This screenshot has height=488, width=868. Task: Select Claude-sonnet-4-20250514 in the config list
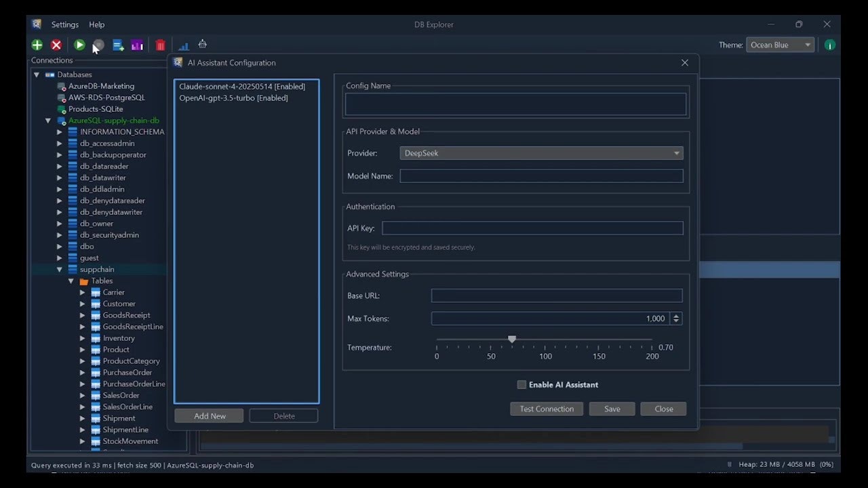241,86
